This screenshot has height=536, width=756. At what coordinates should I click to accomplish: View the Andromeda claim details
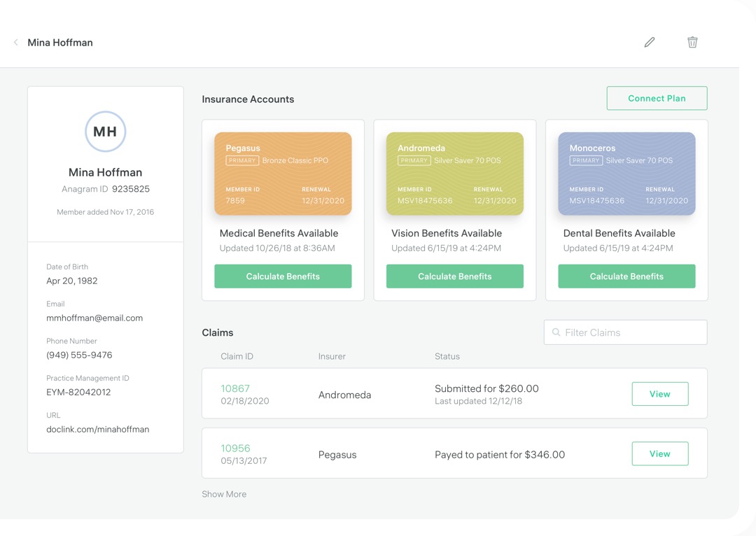tap(659, 394)
